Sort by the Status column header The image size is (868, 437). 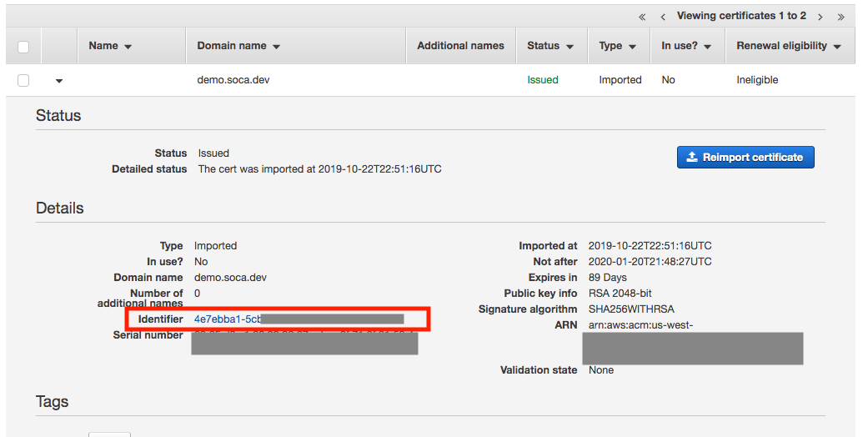(x=550, y=46)
